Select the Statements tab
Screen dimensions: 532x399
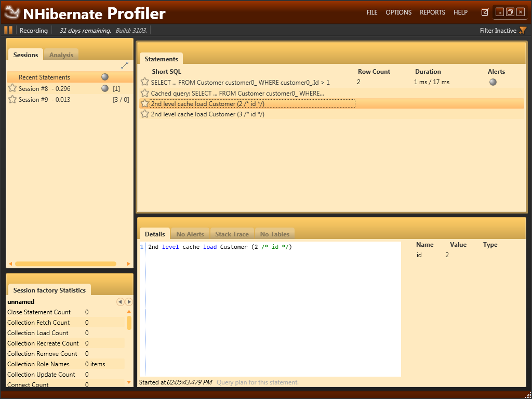click(x=161, y=59)
